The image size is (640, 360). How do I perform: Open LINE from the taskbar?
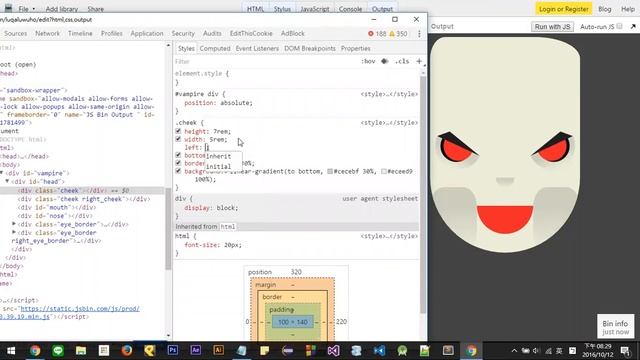pos(58,351)
